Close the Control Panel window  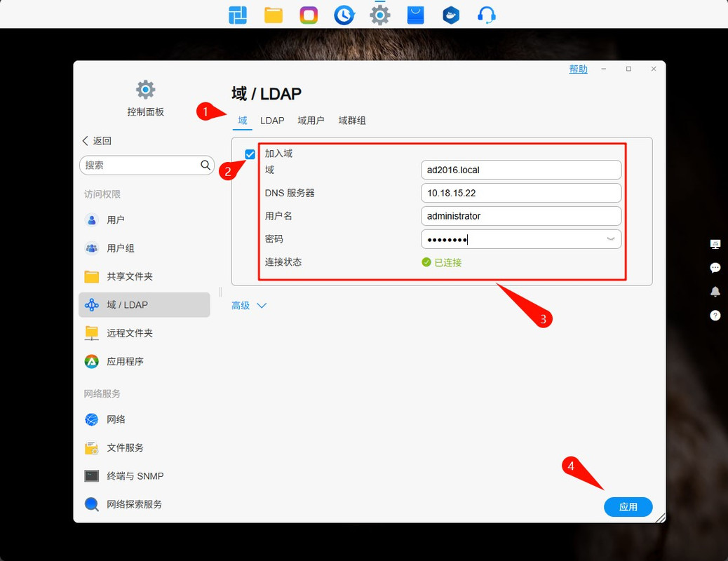(654, 69)
